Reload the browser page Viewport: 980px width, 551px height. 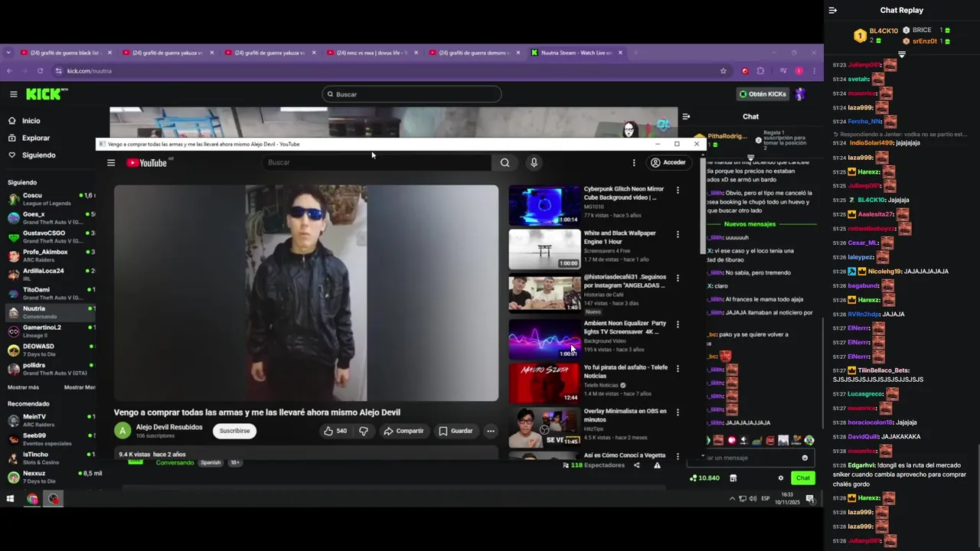[40, 70]
